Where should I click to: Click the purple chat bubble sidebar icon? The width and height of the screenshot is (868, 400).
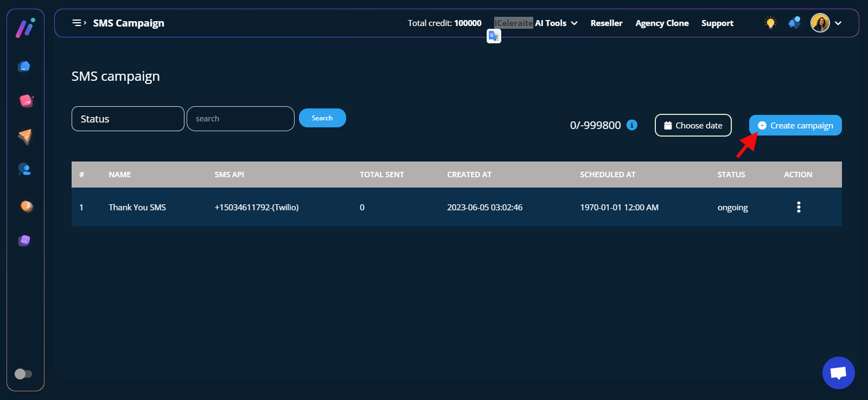pyautogui.click(x=24, y=240)
